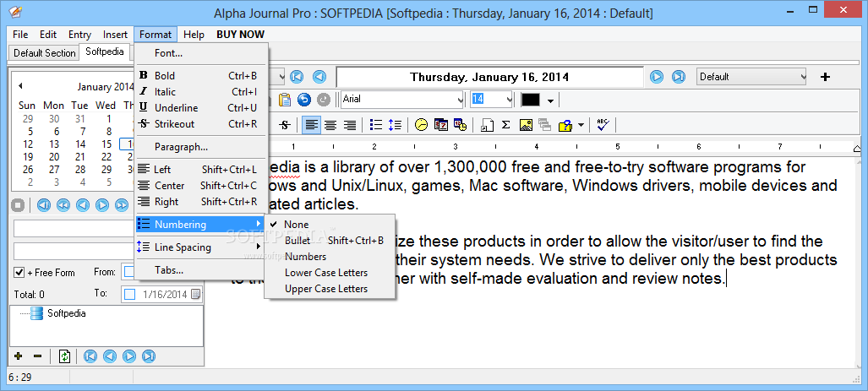868x391 pixels.
Task: Click the Sigma symbol icon
Action: tap(505, 125)
